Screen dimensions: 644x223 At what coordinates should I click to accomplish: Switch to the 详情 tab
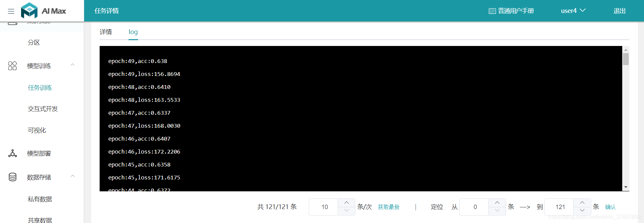pyautogui.click(x=106, y=32)
